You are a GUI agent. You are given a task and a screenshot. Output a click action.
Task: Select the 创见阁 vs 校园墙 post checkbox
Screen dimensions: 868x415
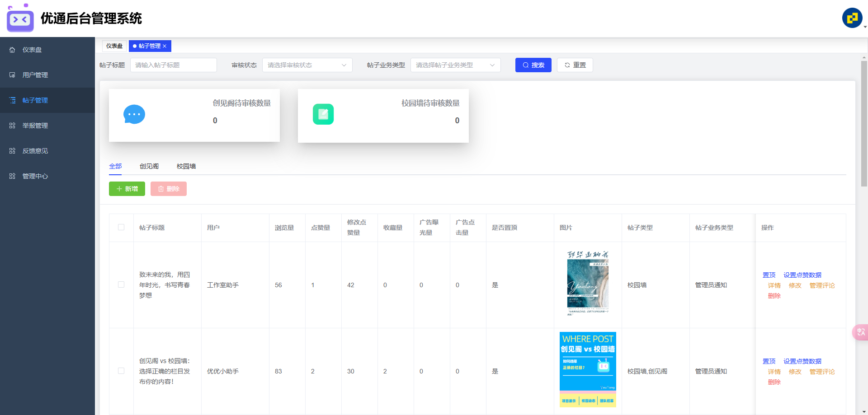point(121,371)
